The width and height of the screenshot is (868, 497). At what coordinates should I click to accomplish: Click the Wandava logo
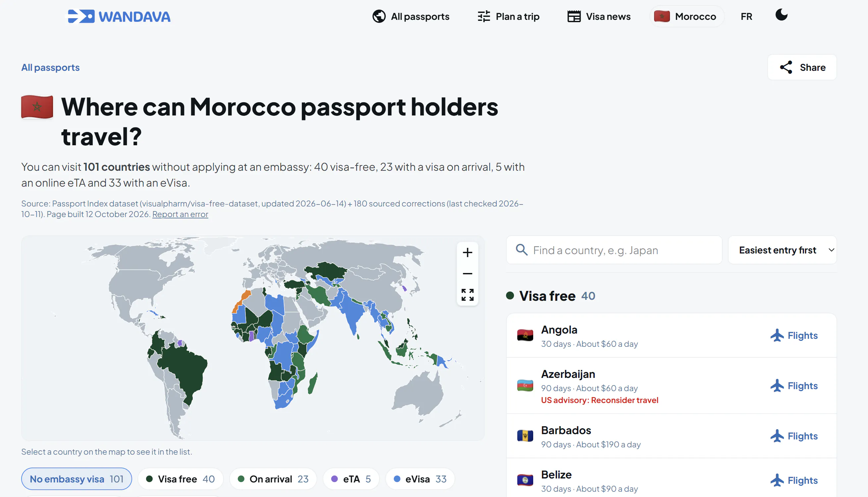[x=119, y=17]
